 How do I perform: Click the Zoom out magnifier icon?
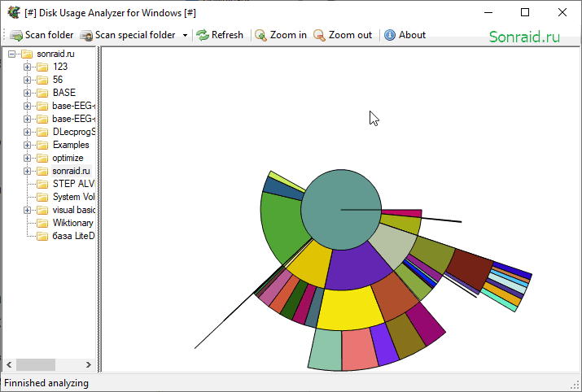319,35
